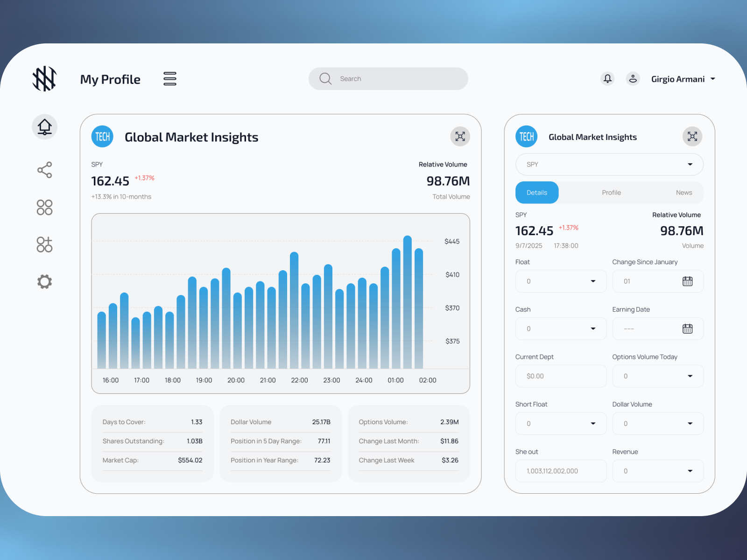Click the user account icon in the header
747x560 pixels.
[x=633, y=78]
